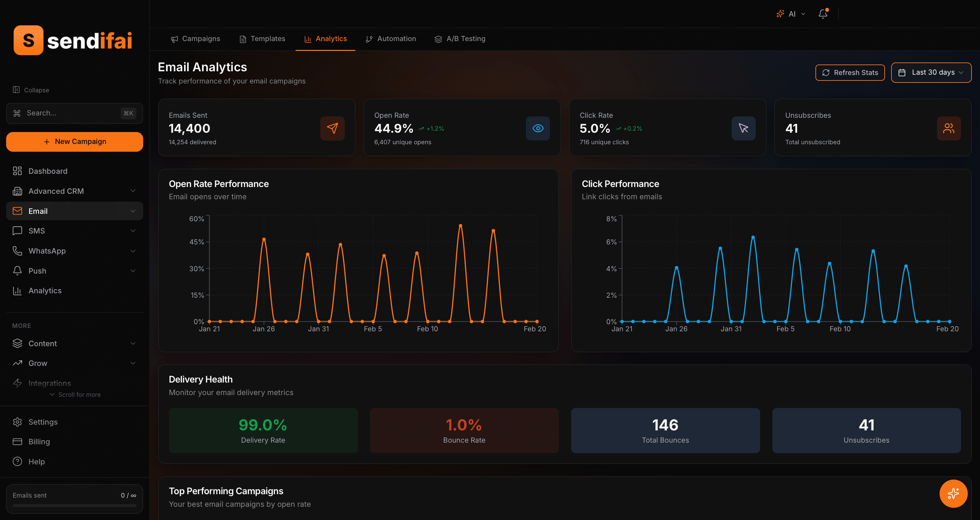Switch to the A/B Testing tab
The image size is (980, 520).
460,38
